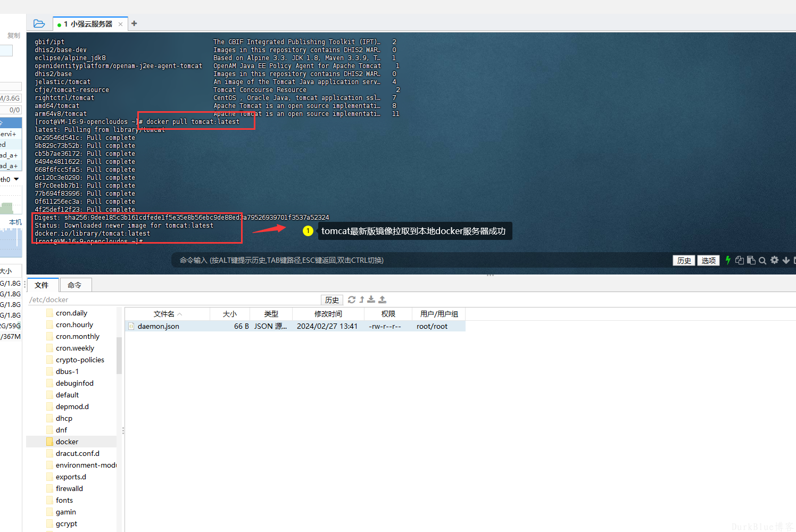Select the docker folder in tree
Viewport: 796px width, 532px height.
click(x=67, y=442)
